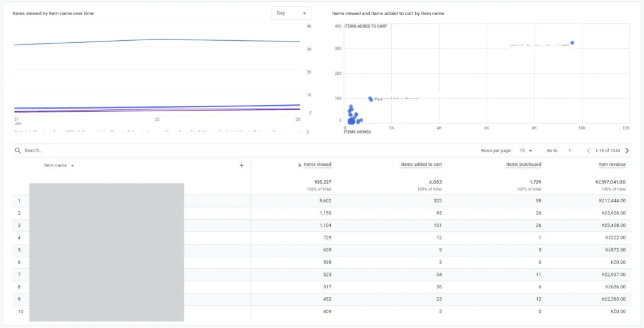Sort table by Items purchased

click(x=524, y=165)
